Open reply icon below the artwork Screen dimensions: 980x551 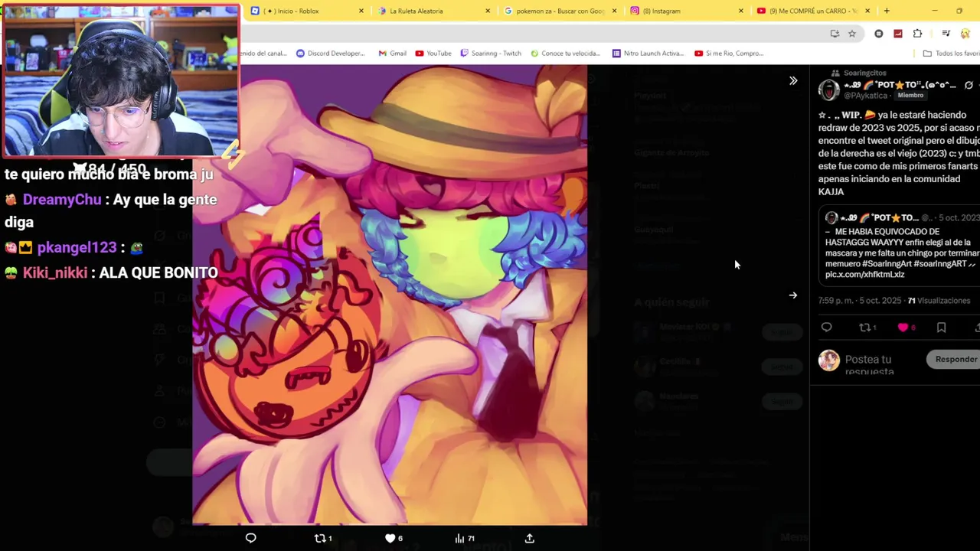click(x=250, y=538)
